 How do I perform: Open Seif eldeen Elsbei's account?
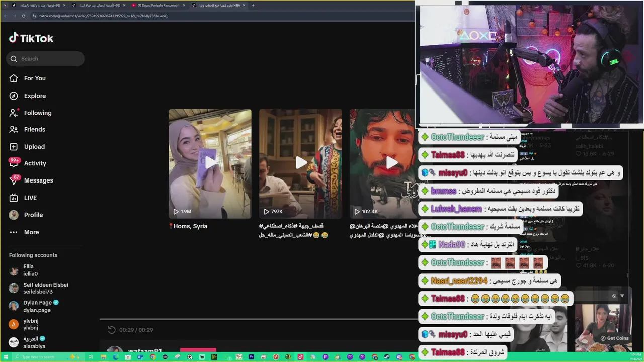click(45, 288)
